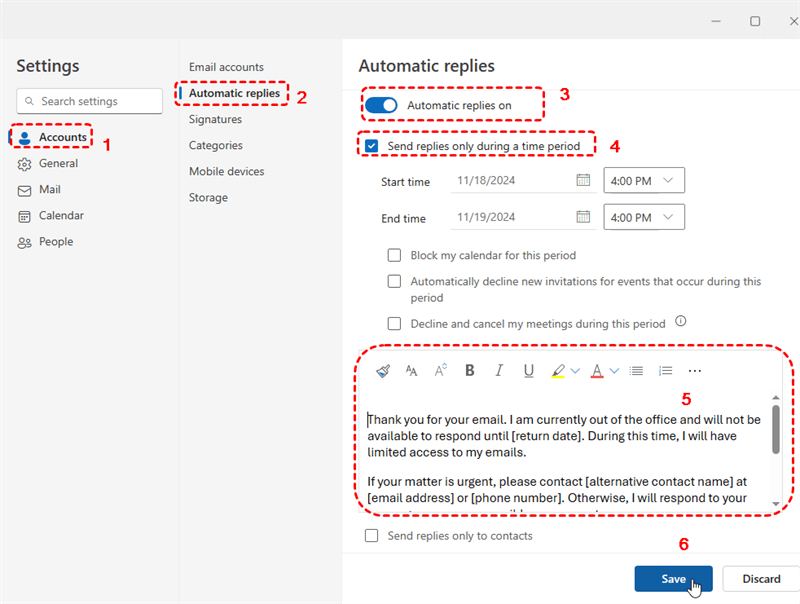This screenshot has width=800, height=604.
Task: Click the format painter icon
Action: (383, 371)
